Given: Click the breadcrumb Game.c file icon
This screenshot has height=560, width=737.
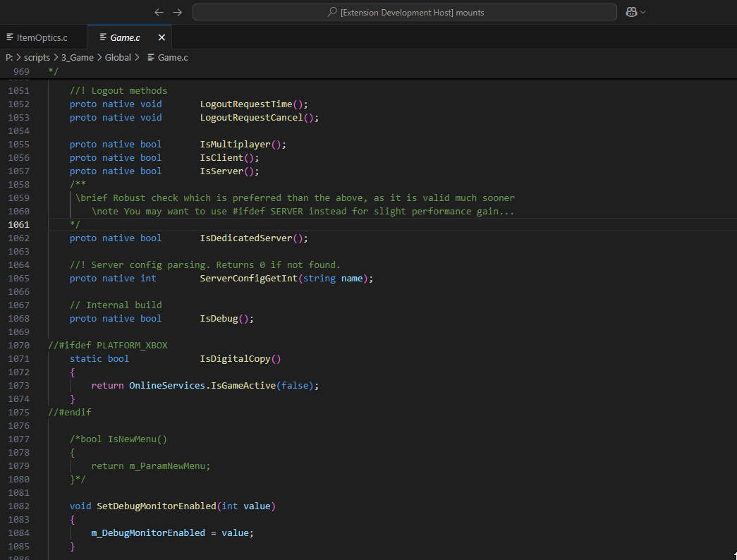Looking at the screenshot, I should (x=151, y=57).
